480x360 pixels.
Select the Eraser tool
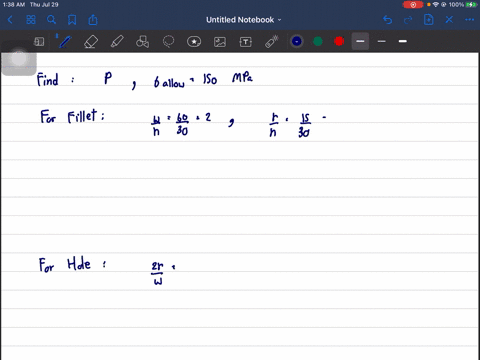coord(91,42)
